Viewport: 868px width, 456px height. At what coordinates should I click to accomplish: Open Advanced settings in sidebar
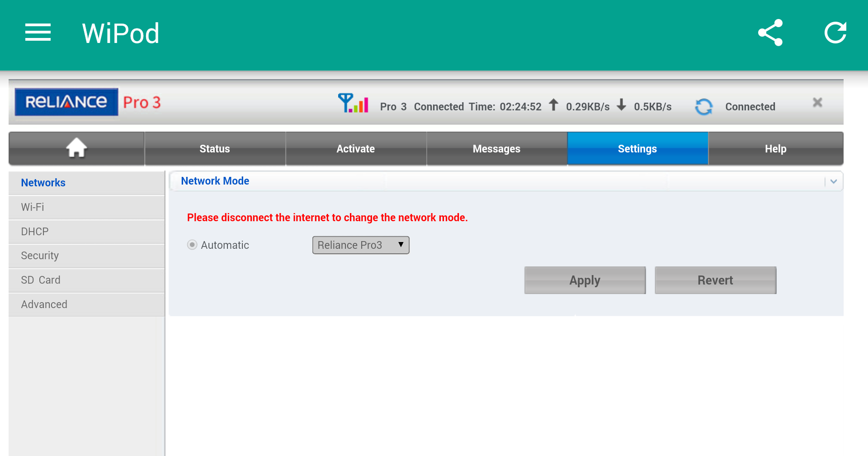(x=86, y=304)
